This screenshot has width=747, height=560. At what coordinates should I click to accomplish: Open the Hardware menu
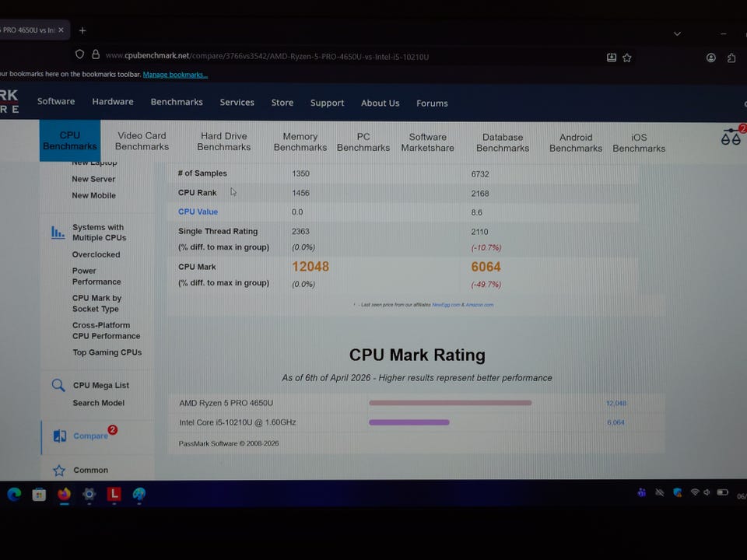tap(113, 102)
